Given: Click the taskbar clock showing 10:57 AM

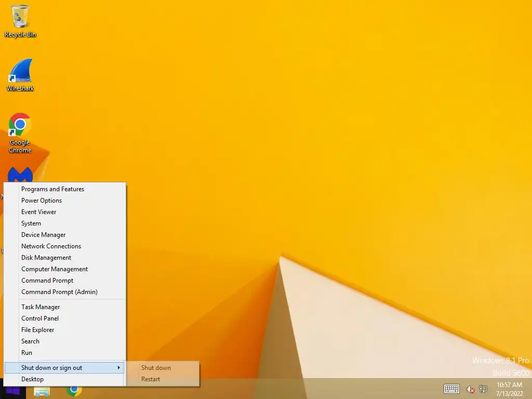Looking at the screenshot, I should (x=509, y=389).
